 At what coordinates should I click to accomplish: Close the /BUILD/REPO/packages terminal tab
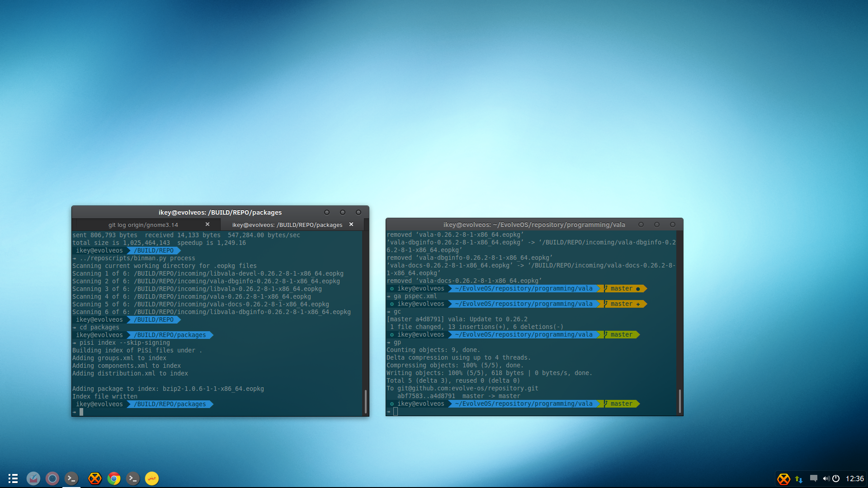tap(351, 224)
